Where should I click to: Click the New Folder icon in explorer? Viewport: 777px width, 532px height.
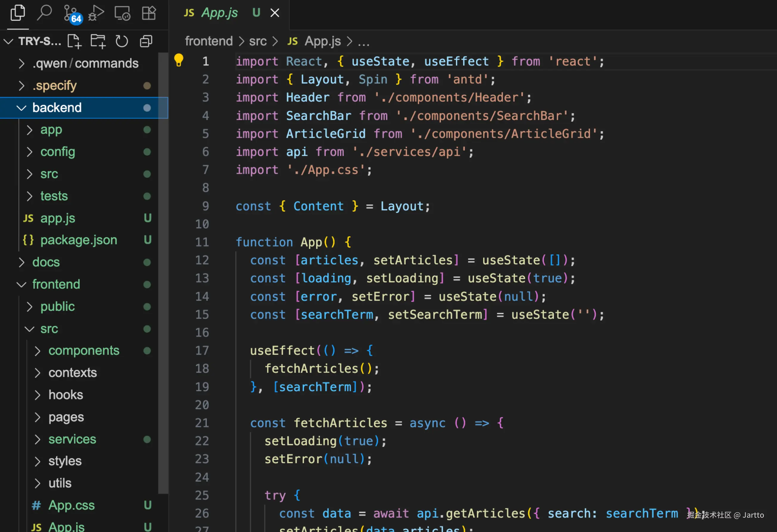click(x=98, y=41)
